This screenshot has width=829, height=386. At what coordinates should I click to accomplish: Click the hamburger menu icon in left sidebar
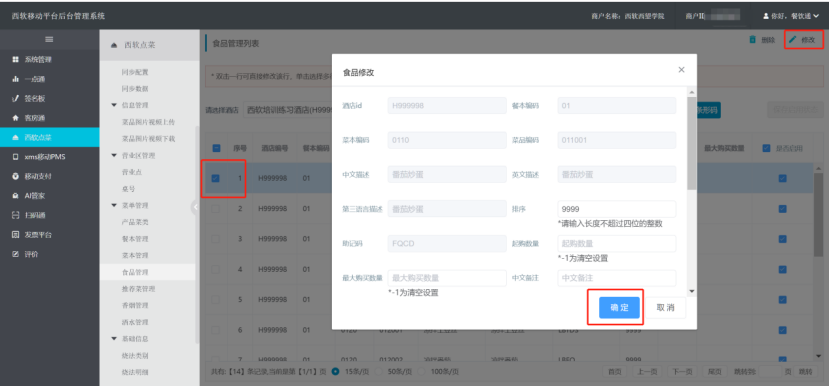coord(49,39)
